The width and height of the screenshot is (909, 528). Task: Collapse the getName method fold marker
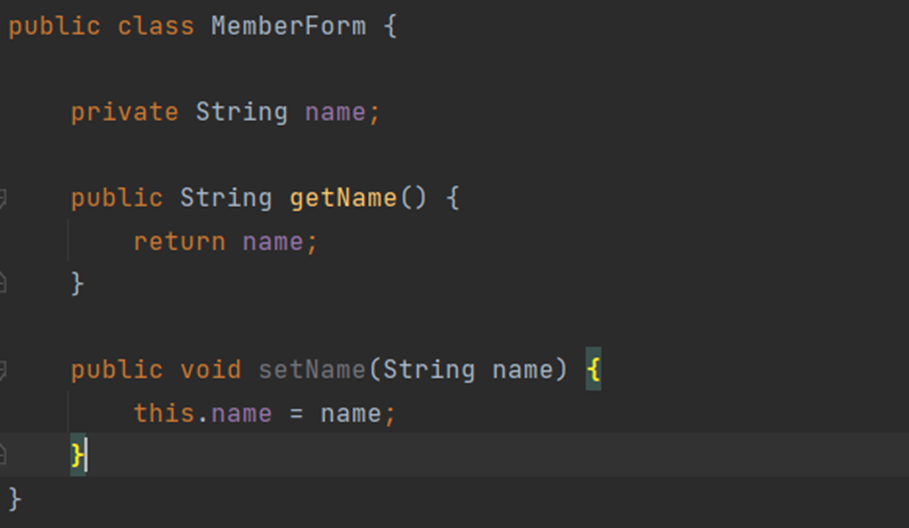2,198
